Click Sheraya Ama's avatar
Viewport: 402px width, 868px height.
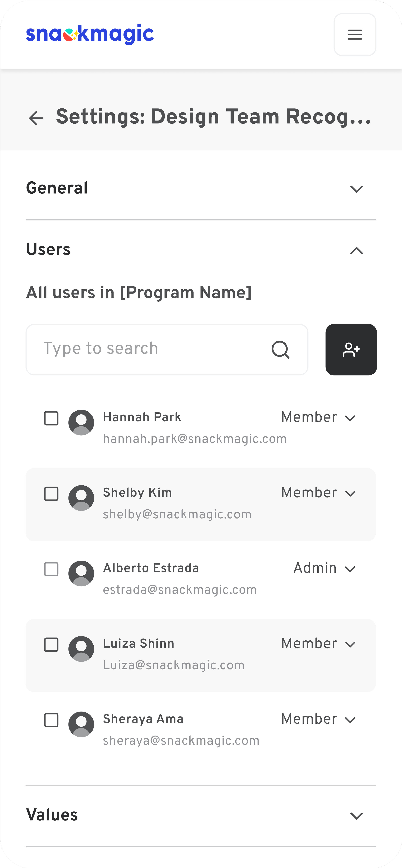pos(81,724)
